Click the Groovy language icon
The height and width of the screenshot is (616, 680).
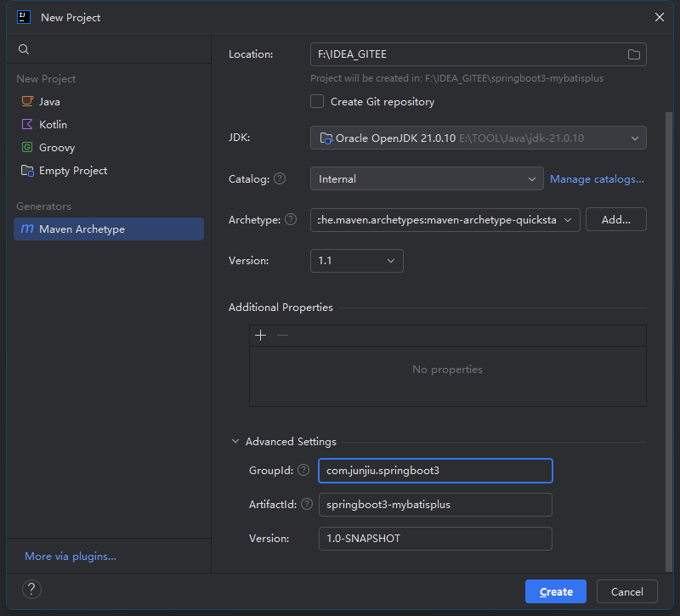pos(27,147)
